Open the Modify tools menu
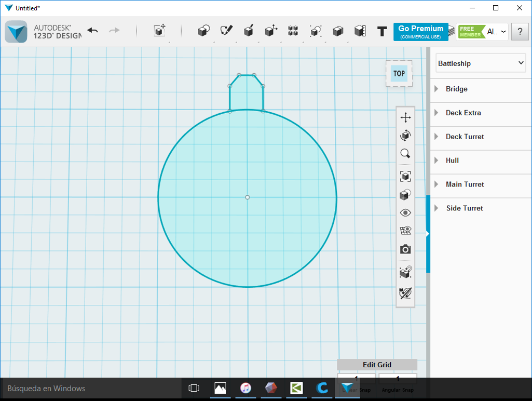This screenshot has width=532, height=401. 271,31
